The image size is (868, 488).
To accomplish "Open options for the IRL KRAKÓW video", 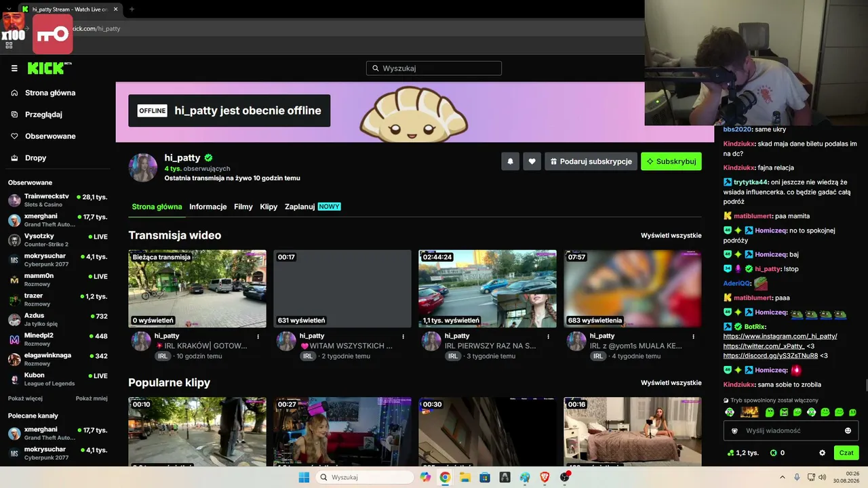I will click(x=258, y=336).
